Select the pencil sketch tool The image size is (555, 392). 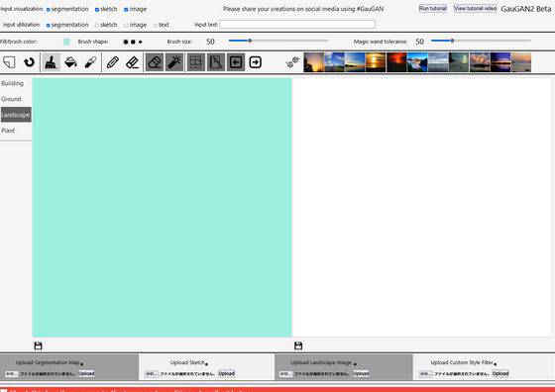tap(113, 62)
